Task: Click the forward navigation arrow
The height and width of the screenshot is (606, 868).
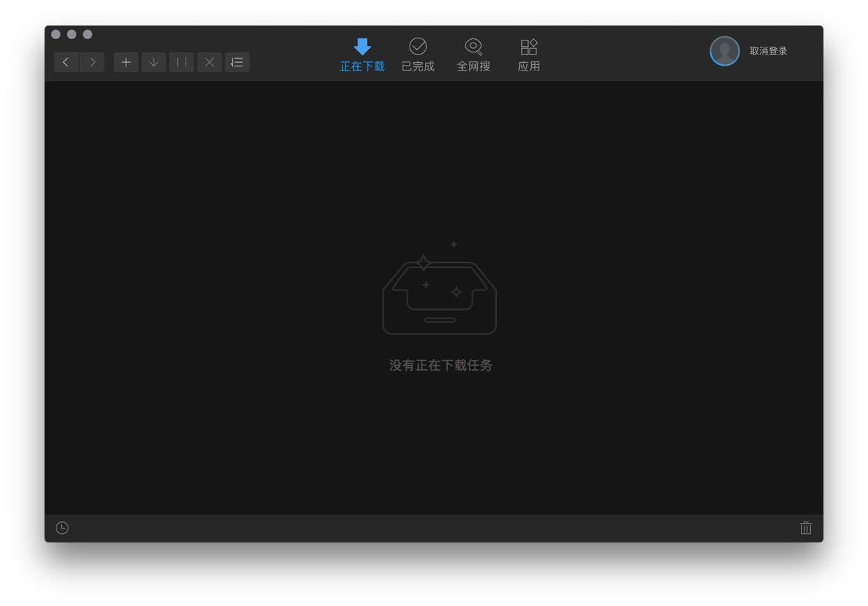Action: tap(92, 62)
